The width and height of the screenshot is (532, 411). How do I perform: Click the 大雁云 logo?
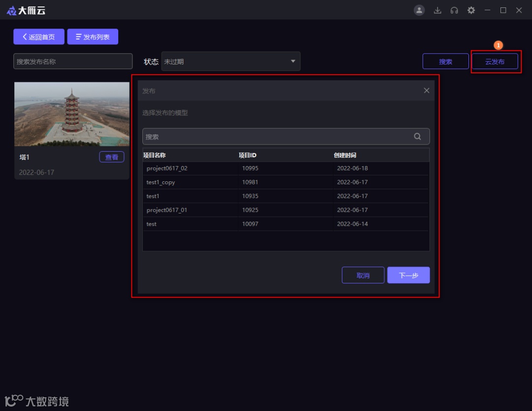pos(26,10)
